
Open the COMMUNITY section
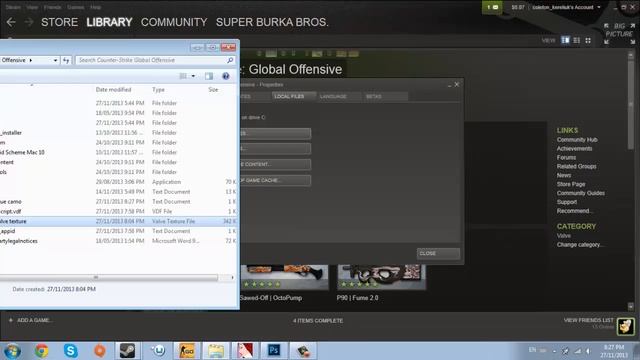coord(174,22)
